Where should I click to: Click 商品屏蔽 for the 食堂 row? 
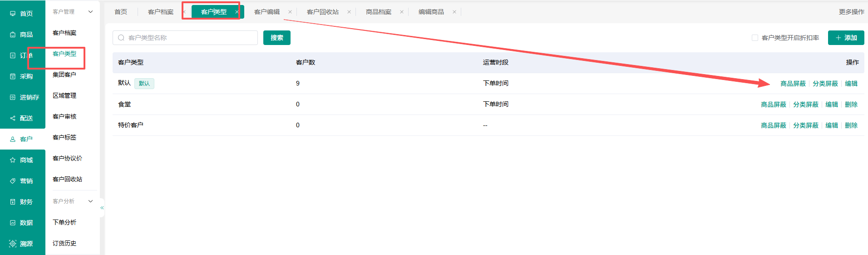coord(774,105)
